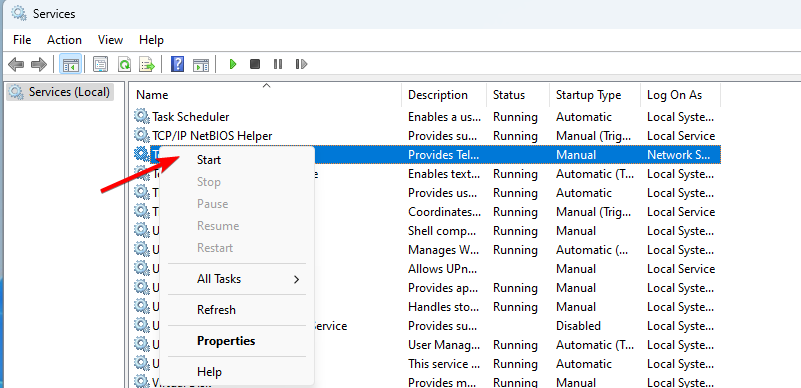Open the Help menu in menu bar
The width and height of the screenshot is (801, 388).
tap(151, 40)
